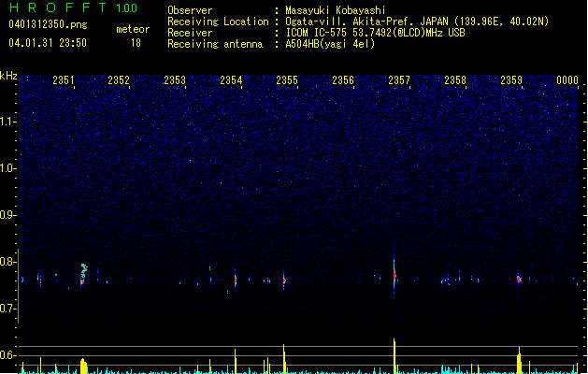This screenshot has height=374, width=588.
Task: Click the 2354 time marker
Action: click(231, 80)
